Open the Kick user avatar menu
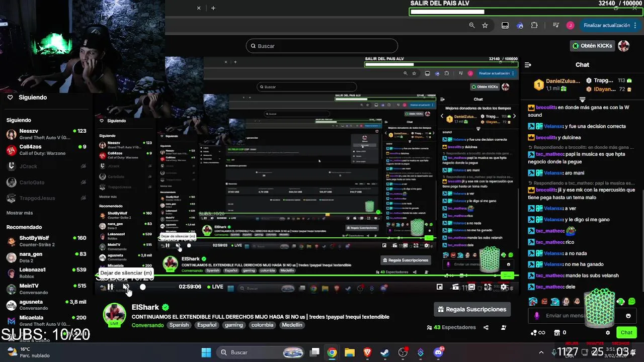Image resolution: width=644 pixels, height=362 pixels. (624, 46)
